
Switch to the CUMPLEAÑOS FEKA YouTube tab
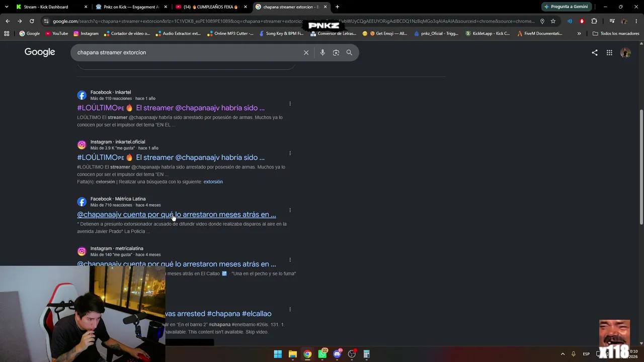[211, 7]
